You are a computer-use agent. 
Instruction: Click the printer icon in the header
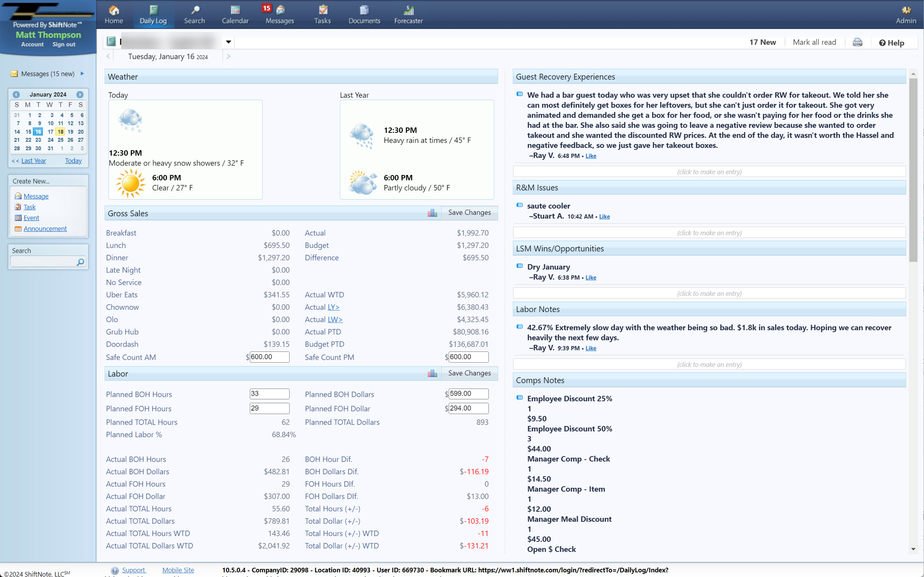click(857, 42)
